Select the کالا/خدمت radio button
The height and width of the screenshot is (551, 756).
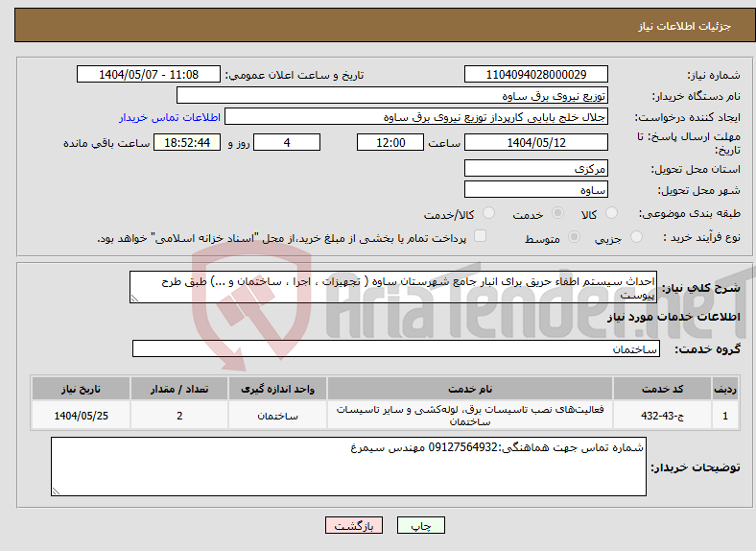pyautogui.click(x=489, y=213)
